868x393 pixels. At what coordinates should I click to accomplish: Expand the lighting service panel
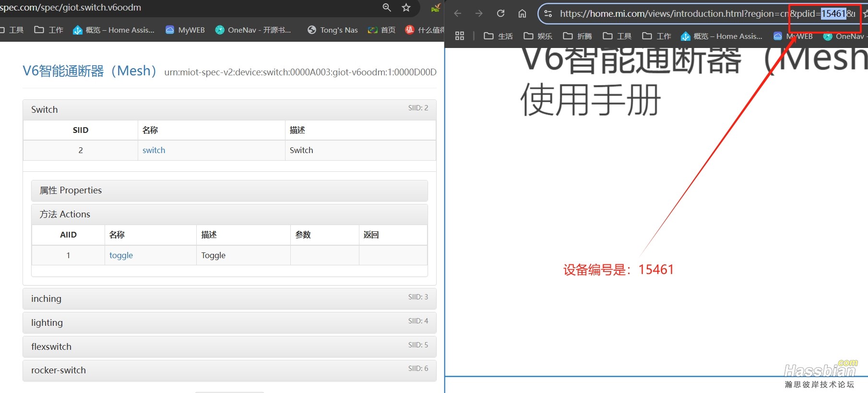[229, 322]
